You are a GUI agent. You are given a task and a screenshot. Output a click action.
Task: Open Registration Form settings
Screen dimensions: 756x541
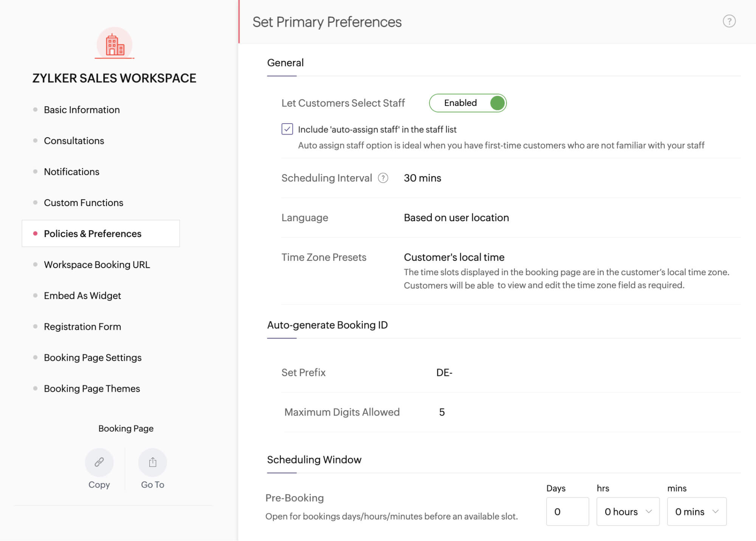pos(82,327)
